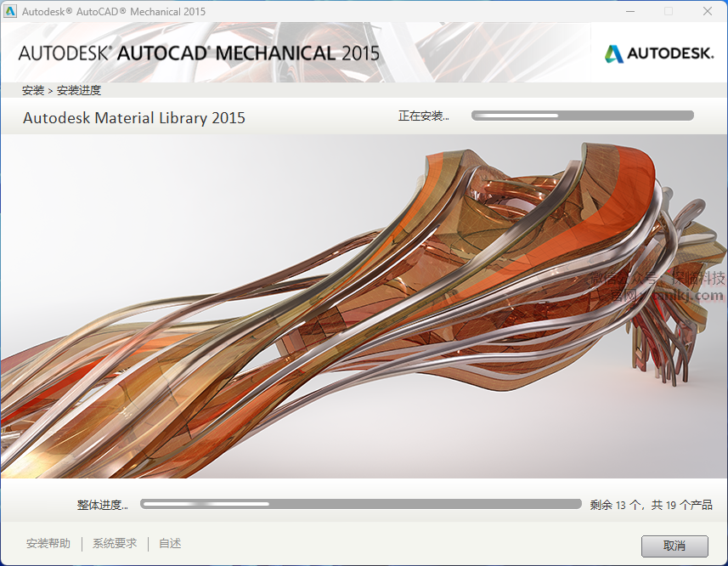Close the AutoCAD Mechanical installer window
Image resolution: width=728 pixels, height=566 pixels.
coord(708,12)
